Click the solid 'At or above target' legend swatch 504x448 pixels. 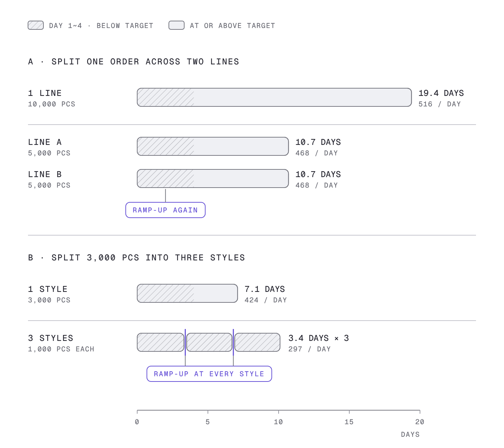[176, 25]
